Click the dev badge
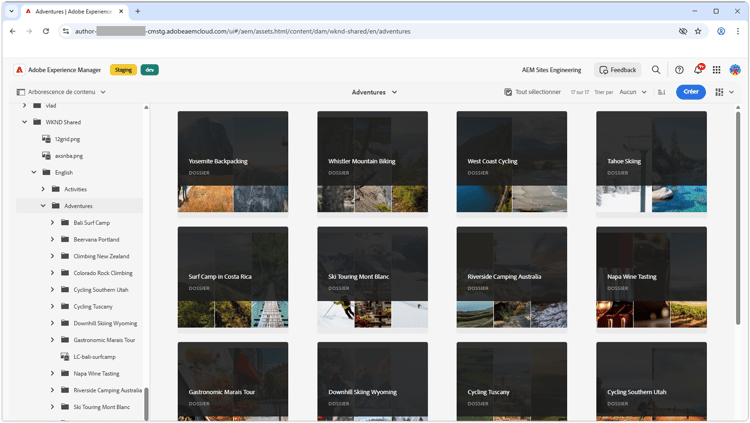The image size is (750, 423). (150, 70)
